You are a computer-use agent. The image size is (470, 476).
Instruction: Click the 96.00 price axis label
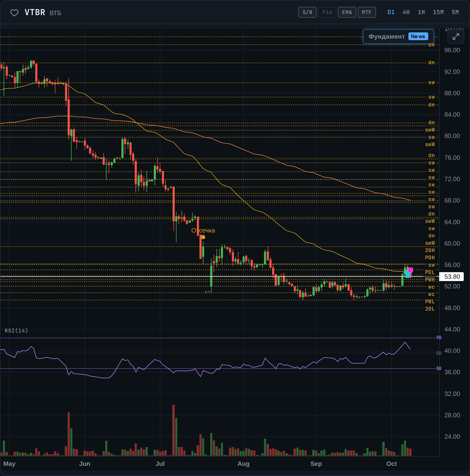tap(452, 50)
